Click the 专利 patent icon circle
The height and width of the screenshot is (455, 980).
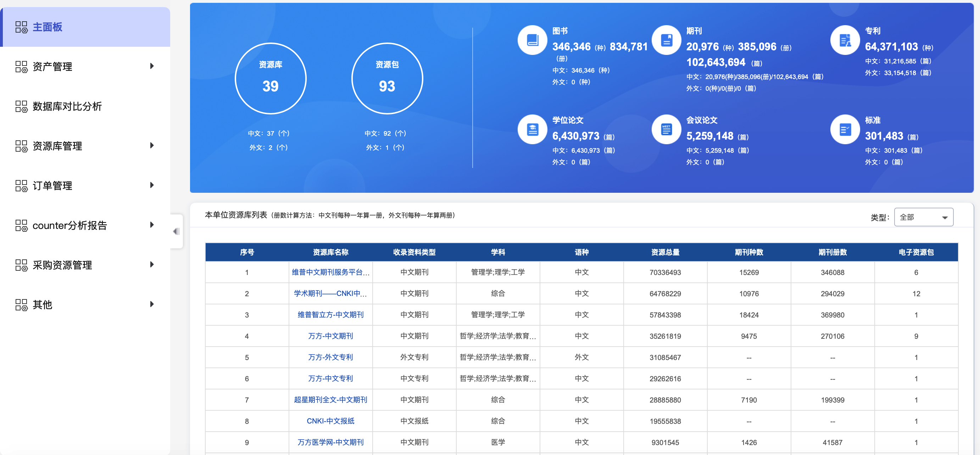pos(845,40)
